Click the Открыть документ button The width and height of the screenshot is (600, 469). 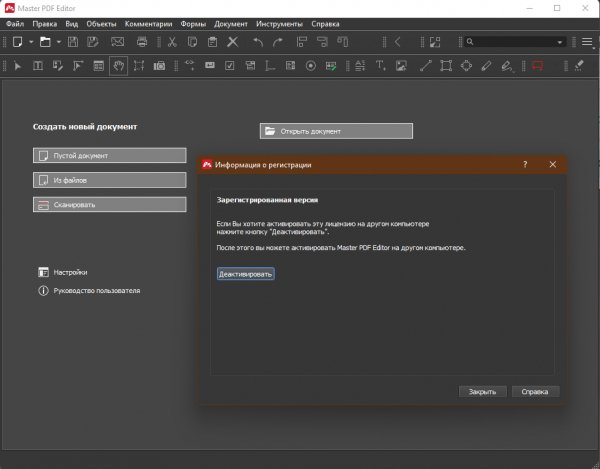tap(336, 131)
